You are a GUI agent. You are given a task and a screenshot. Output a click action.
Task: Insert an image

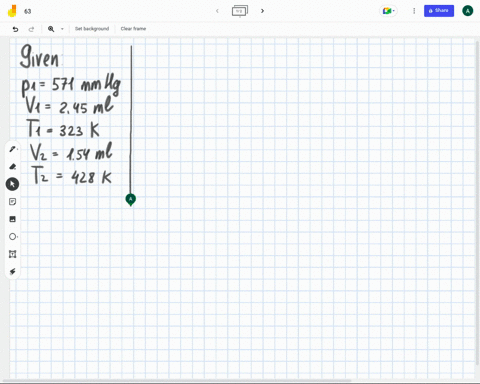(x=13, y=219)
